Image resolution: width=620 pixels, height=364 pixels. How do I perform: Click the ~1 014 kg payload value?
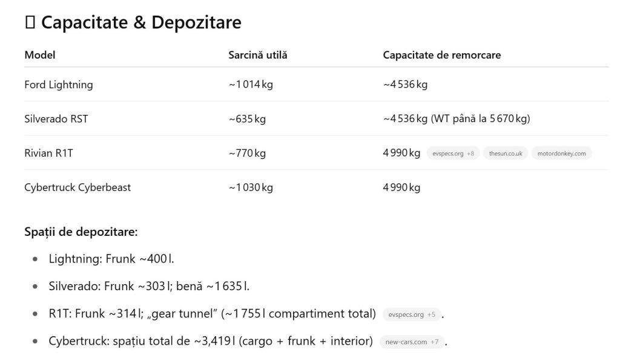(251, 85)
